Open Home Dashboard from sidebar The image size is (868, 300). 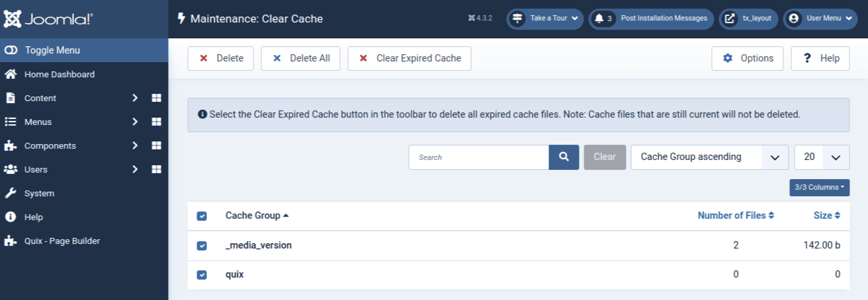click(60, 74)
